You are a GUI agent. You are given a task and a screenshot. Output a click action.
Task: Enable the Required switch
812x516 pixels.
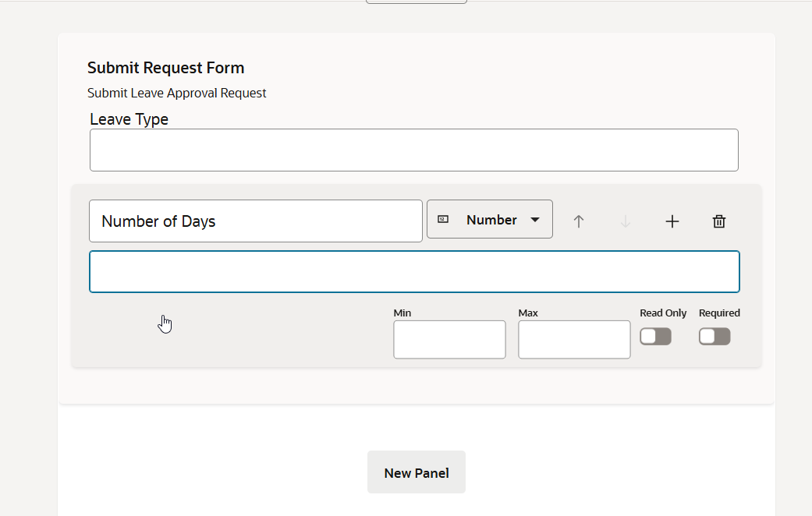[x=714, y=336]
